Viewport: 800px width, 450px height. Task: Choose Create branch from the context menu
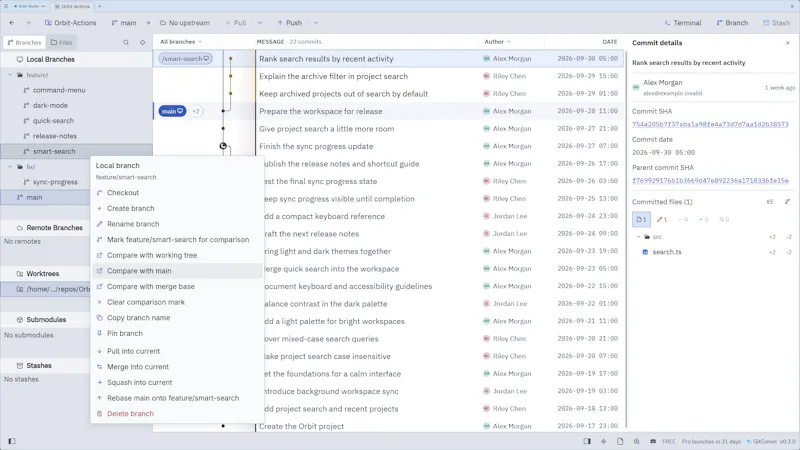[177, 208]
